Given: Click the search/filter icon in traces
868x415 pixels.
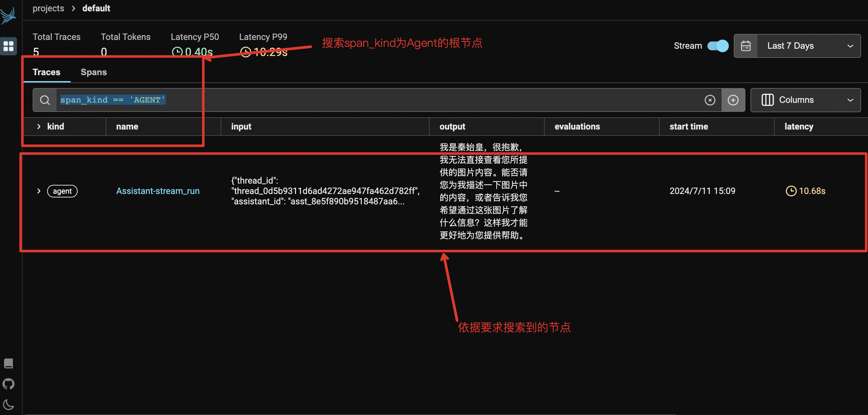Looking at the screenshot, I should click(x=45, y=100).
